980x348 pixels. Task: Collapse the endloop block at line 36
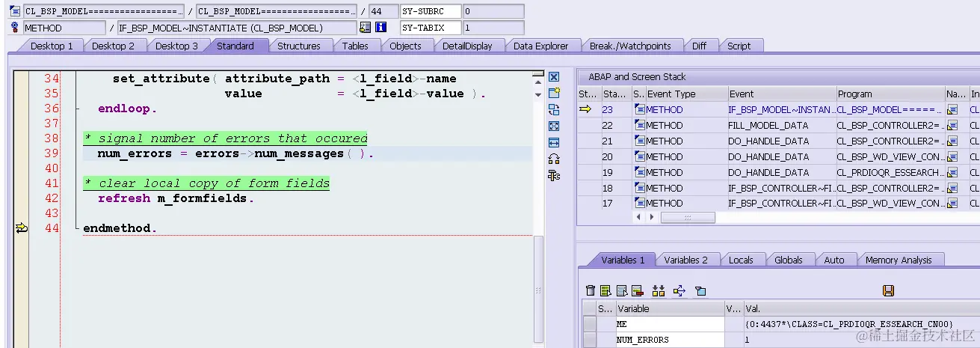point(77,109)
